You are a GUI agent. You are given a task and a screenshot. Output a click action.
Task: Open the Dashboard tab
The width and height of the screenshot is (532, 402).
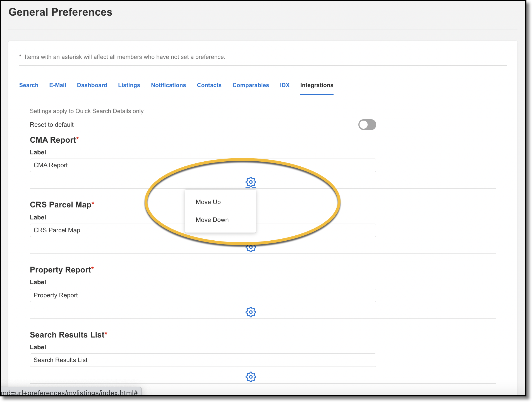pos(92,85)
